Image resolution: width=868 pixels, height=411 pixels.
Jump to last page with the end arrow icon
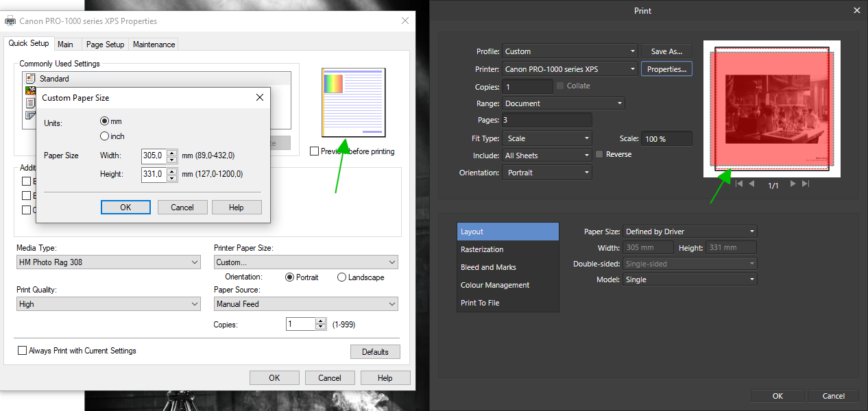(x=804, y=184)
